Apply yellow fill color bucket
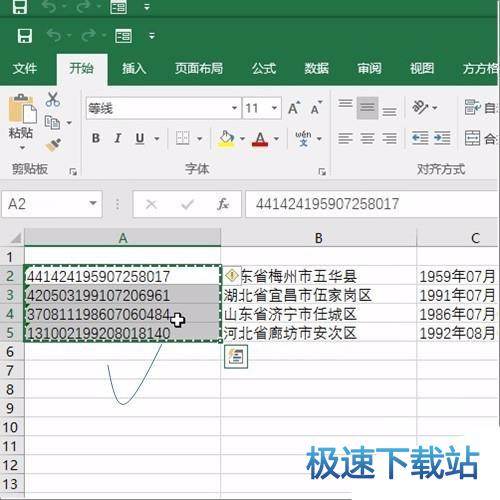Viewport: 500px width, 500px height. point(226,138)
